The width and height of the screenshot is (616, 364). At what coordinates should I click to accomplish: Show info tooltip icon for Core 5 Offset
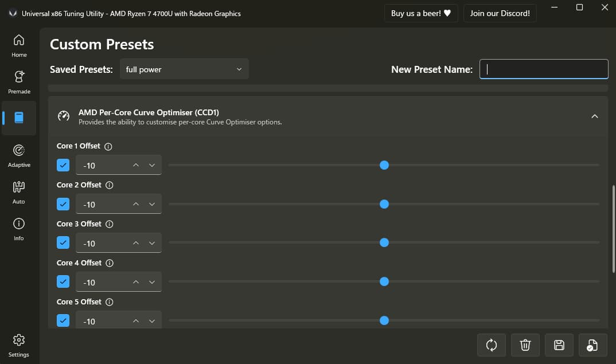(109, 302)
